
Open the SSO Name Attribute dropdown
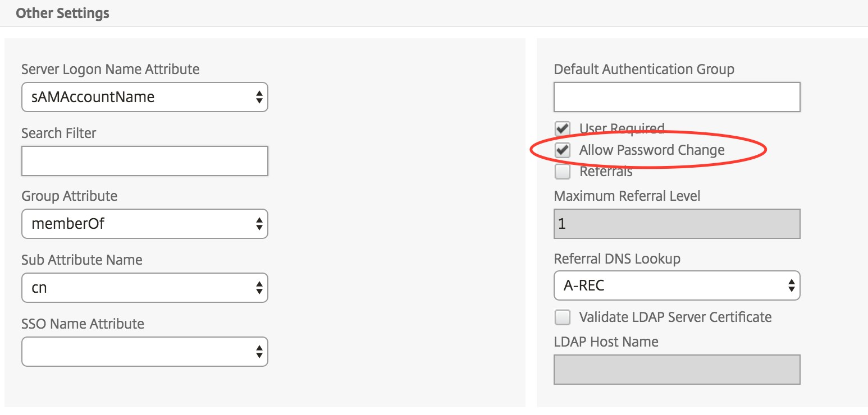144,352
